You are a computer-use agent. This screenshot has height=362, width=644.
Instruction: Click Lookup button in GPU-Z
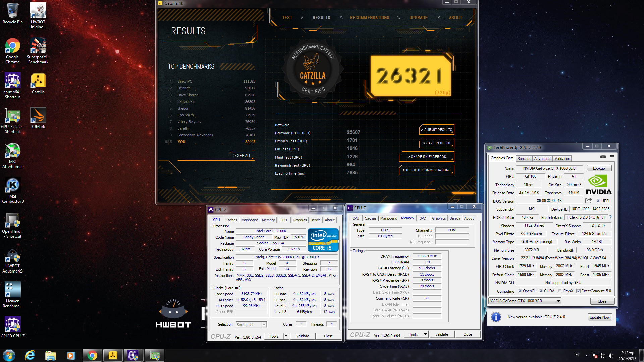pyautogui.click(x=599, y=168)
